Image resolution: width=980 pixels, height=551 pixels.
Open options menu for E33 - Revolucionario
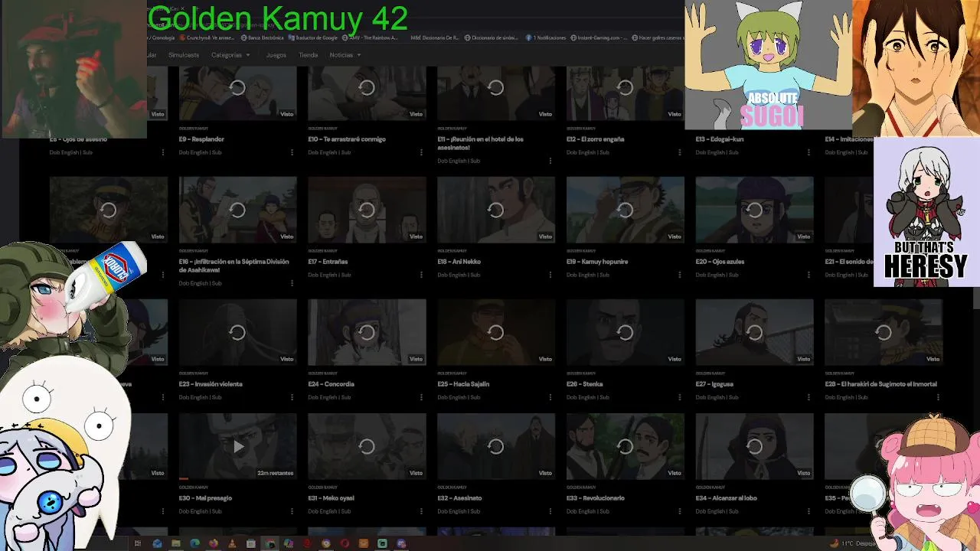680,511
